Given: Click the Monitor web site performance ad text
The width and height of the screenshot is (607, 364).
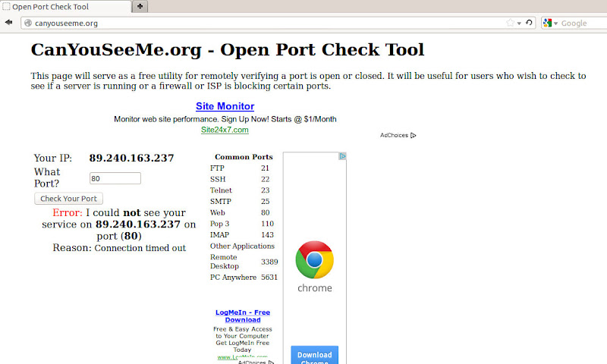Looking at the screenshot, I should pyautogui.click(x=225, y=119).
